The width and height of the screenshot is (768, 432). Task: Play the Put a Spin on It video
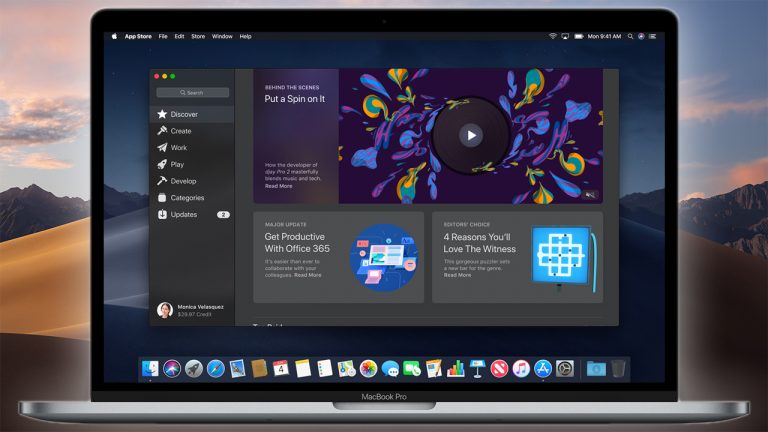click(471, 136)
